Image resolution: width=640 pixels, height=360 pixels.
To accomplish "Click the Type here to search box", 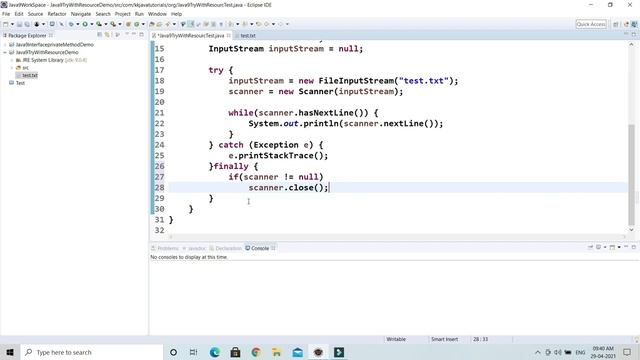I will (x=91, y=352).
